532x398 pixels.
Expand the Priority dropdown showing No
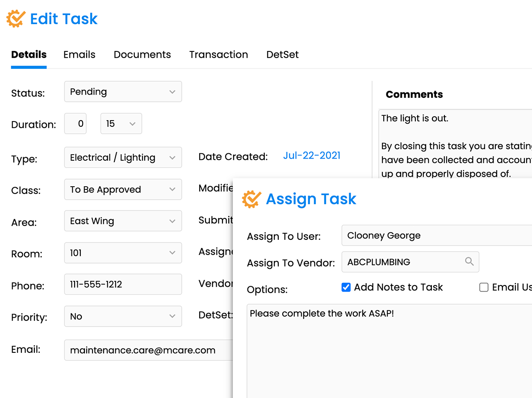[123, 316]
